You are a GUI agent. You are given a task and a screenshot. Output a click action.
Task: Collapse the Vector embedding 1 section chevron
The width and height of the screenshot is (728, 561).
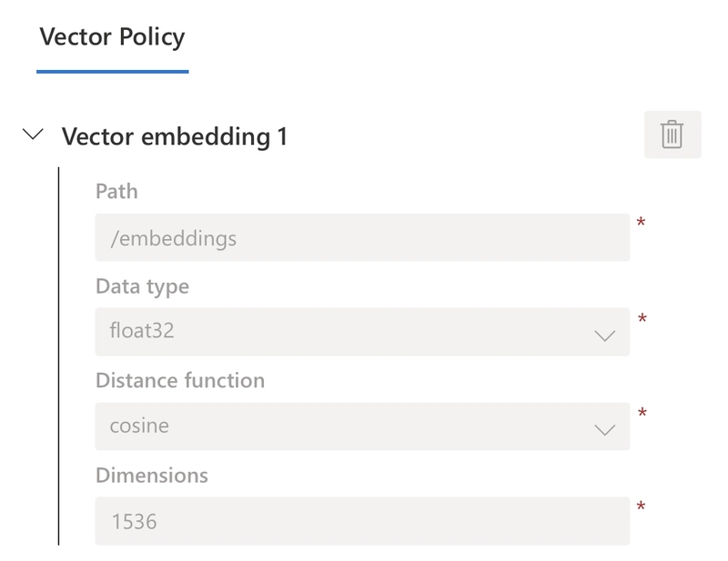[x=33, y=135]
